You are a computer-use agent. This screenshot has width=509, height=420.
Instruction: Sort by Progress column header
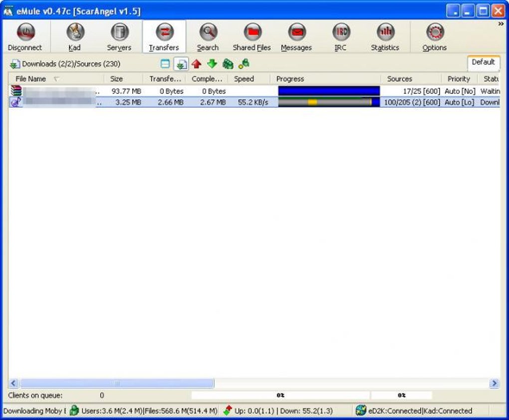(x=325, y=79)
